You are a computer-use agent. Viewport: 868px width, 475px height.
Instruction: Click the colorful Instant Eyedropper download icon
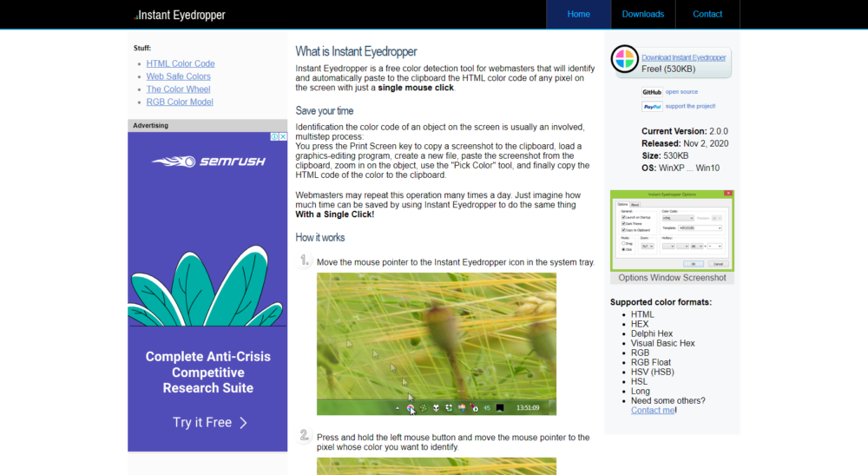coord(624,59)
